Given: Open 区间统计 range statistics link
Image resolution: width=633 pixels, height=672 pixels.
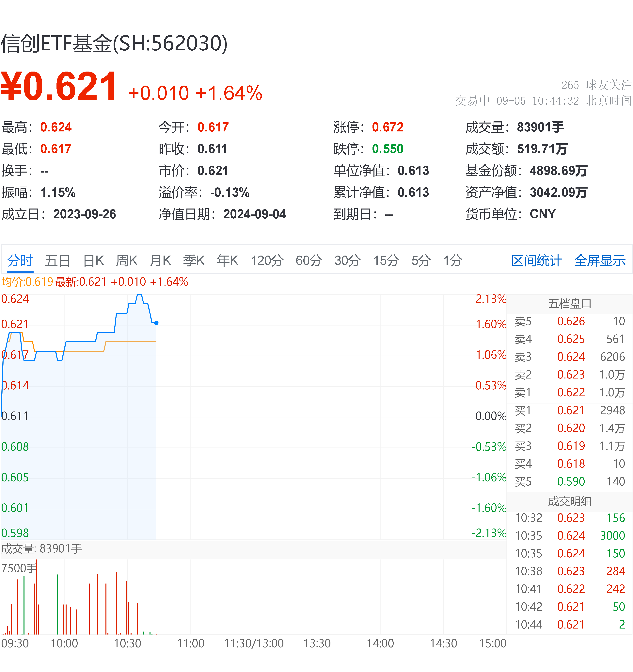Looking at the screenshot, I should pos(537,261).
